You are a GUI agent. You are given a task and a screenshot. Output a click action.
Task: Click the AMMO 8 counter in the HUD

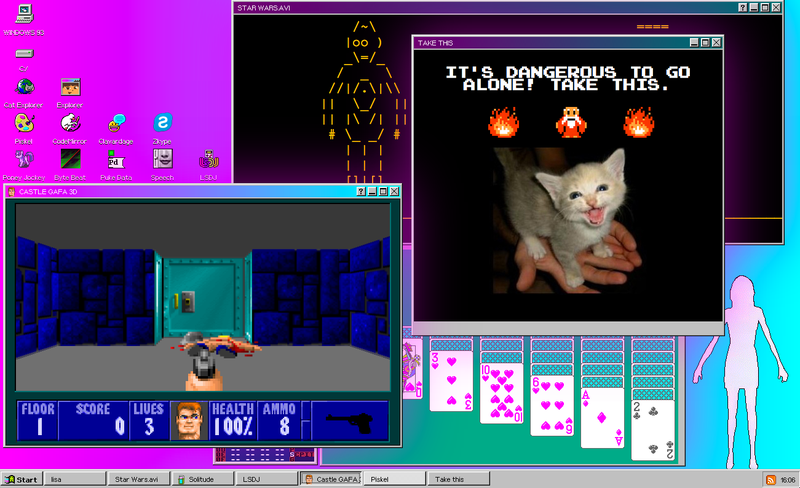click(x=279, y=421)
